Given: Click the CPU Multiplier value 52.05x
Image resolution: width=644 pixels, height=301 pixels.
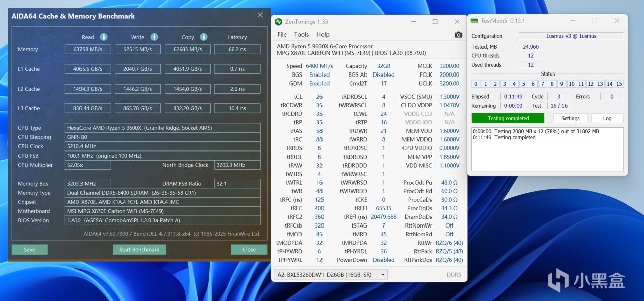Looking at the screenshot, I should 88,165.
